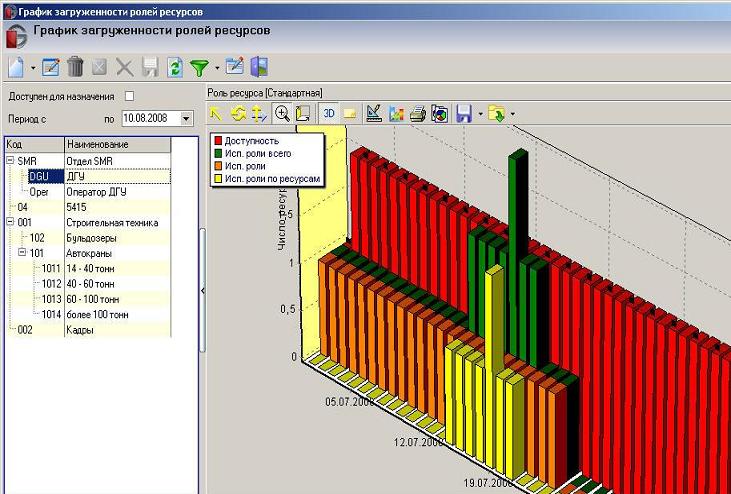The image size is (731, 494).
Task: Click the 'Исп. роли' legend entry text
Action: [x=245, y=166]
